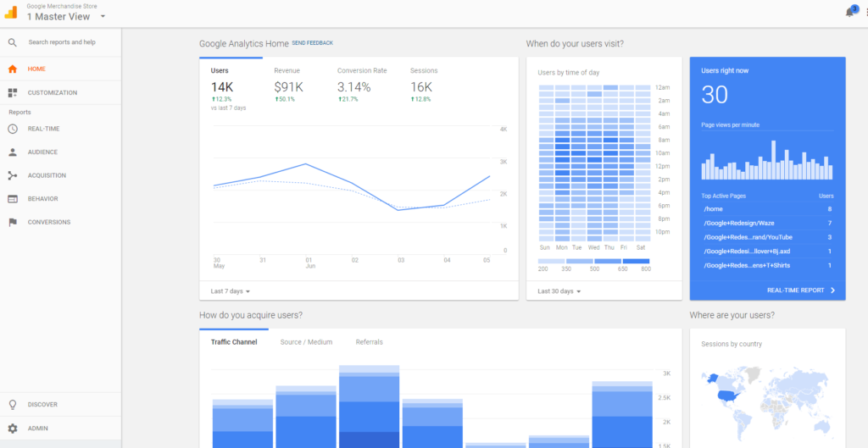Switch to the Source / Medium tab
The image size is (868, 448).
click(306, 342)
